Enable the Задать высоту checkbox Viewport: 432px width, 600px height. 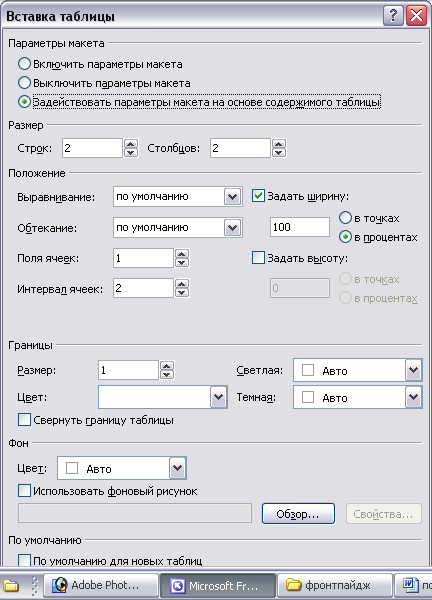pyautogui.click(x=258, y=258)
